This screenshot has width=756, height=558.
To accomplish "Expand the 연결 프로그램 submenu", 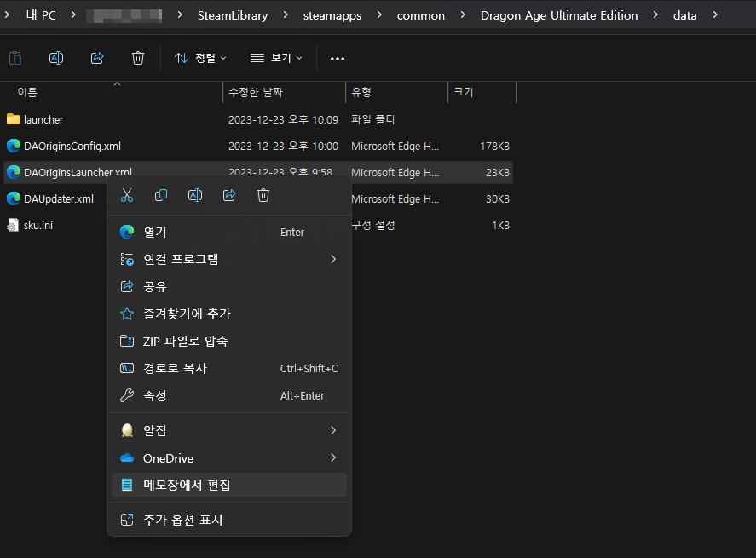I will click(x=333, y=259).
